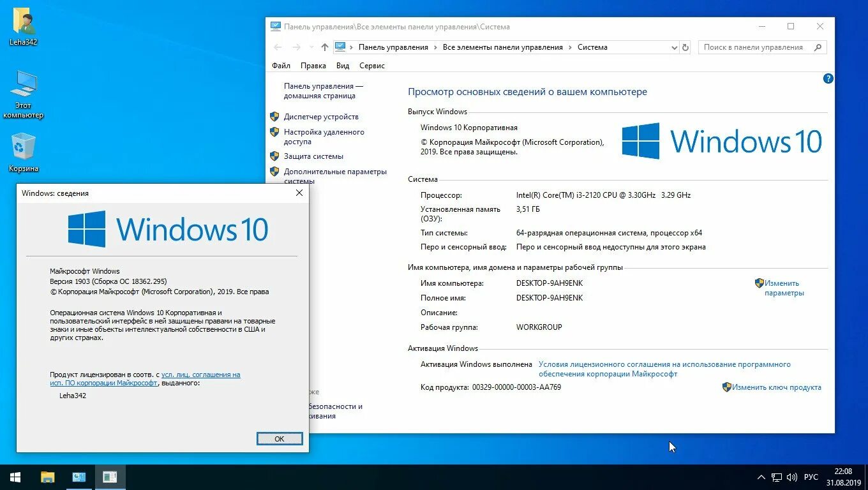Click the forward arrow in Control Panel
The height and width of the screenshot is (490, 868).
coord(296,47)
